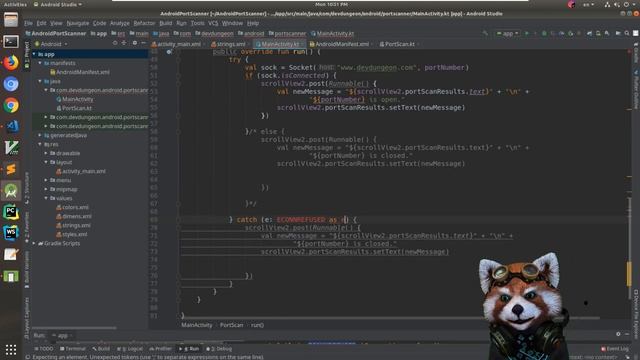Viewport: 640px width, 360px height.
Task: Open the Android Studio menu in top bar
Action: (57, 4)
